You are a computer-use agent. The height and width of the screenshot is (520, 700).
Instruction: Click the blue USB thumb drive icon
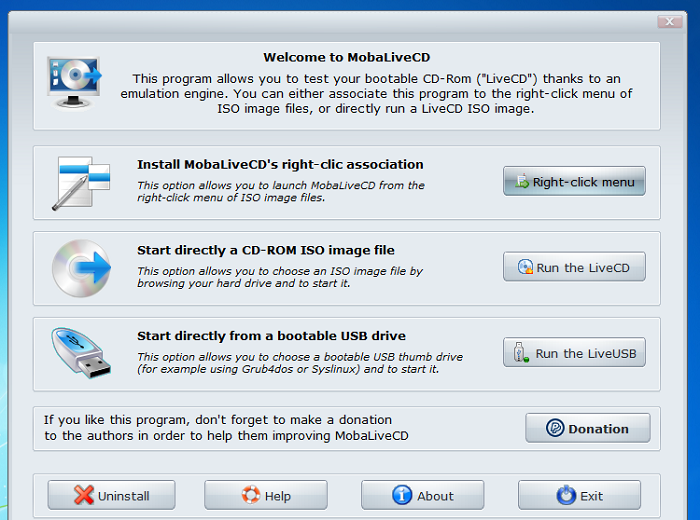pyautogui.click(x=81, y=353)
